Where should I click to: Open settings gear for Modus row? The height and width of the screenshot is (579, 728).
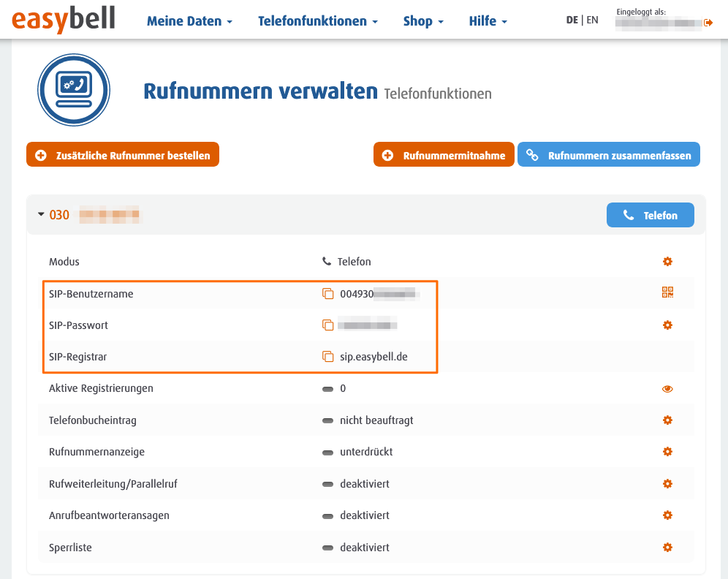tap(667, 262)
